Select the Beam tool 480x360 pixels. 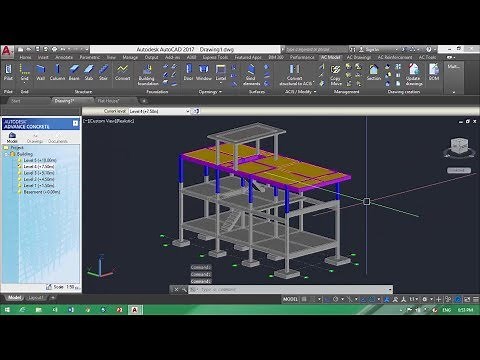coord(74,73)
